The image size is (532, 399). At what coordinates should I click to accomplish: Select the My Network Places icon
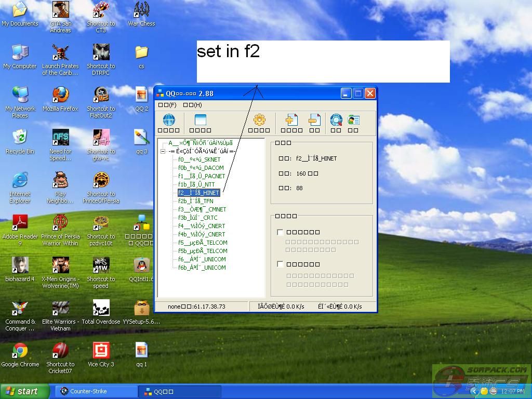point(20,102)
